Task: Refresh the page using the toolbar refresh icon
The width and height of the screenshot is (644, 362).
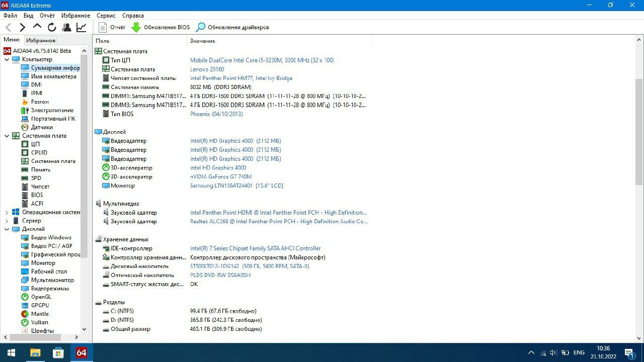Action: pos(52,27)
